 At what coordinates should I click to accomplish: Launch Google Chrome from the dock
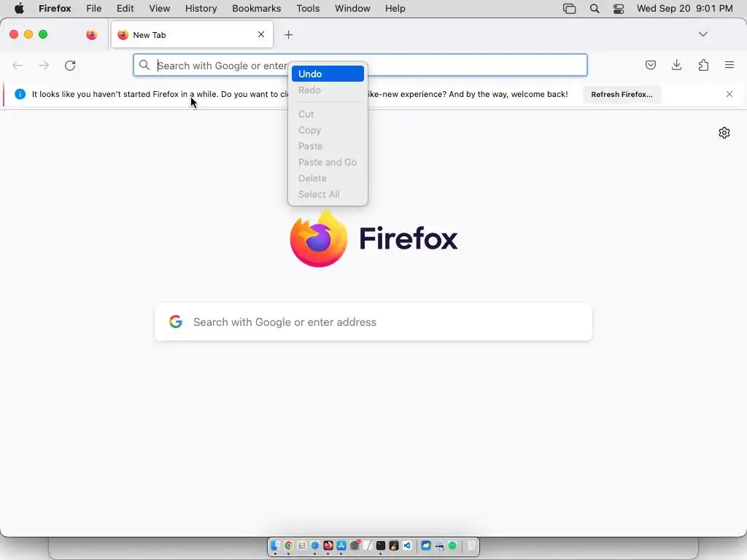[289, 545]
